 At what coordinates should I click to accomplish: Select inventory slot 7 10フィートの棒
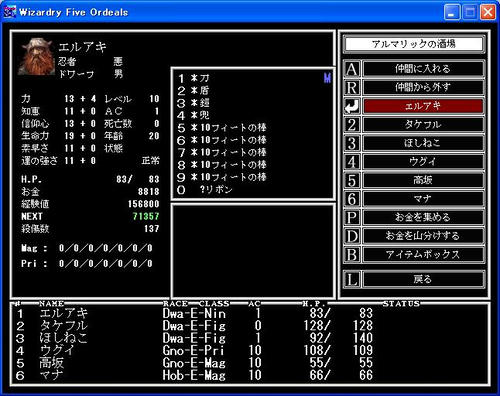pos(222,152)
